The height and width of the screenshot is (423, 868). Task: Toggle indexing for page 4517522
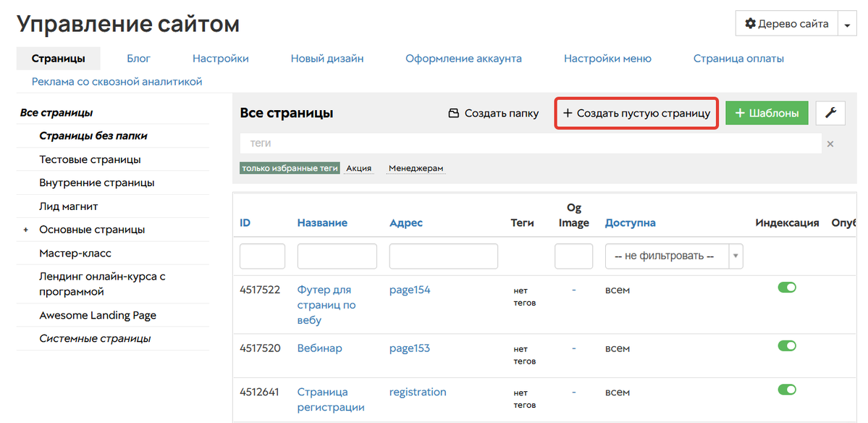(x=787, y=287)
